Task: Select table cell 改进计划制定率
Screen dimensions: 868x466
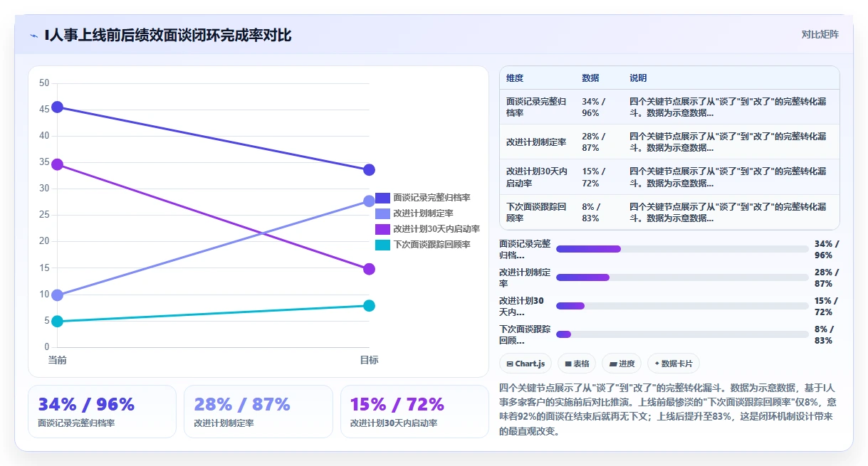Action: pyautogui.click(x=536, y=142)
